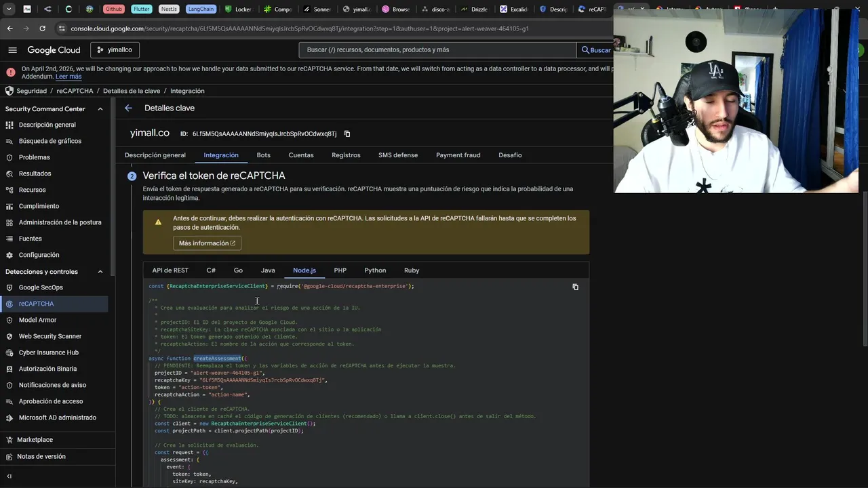Switch to the Desafío tab

510,155
